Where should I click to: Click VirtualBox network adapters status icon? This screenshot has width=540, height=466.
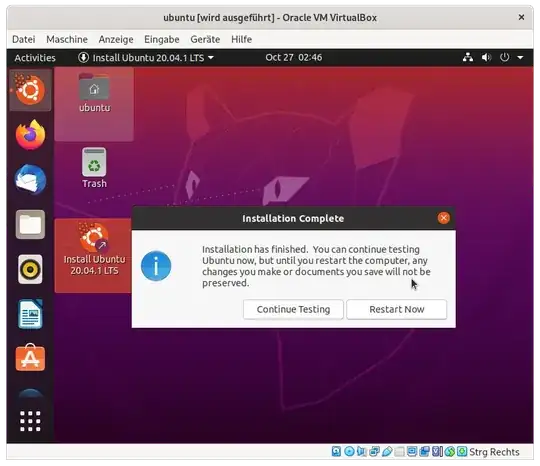coord(374,452)
